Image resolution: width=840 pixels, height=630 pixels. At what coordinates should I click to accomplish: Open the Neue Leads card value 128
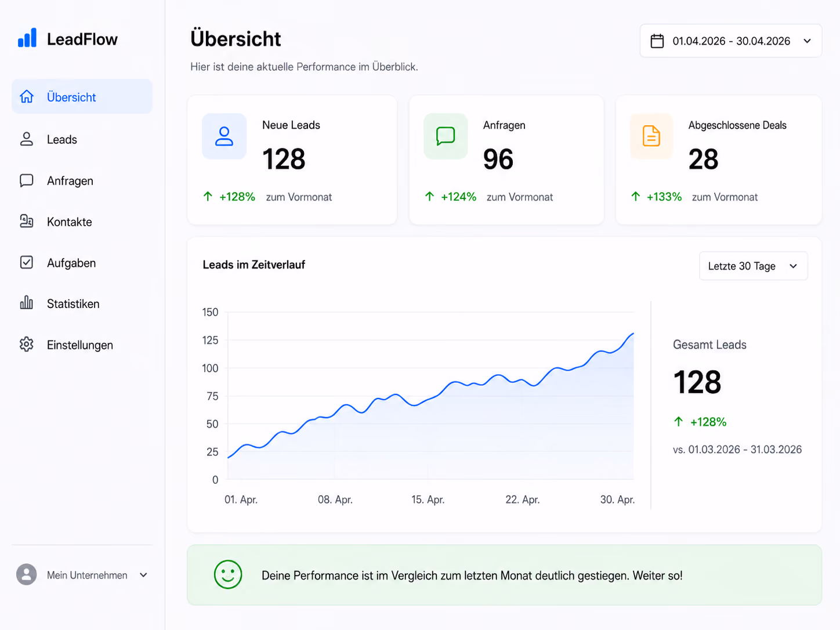[284, 159]
